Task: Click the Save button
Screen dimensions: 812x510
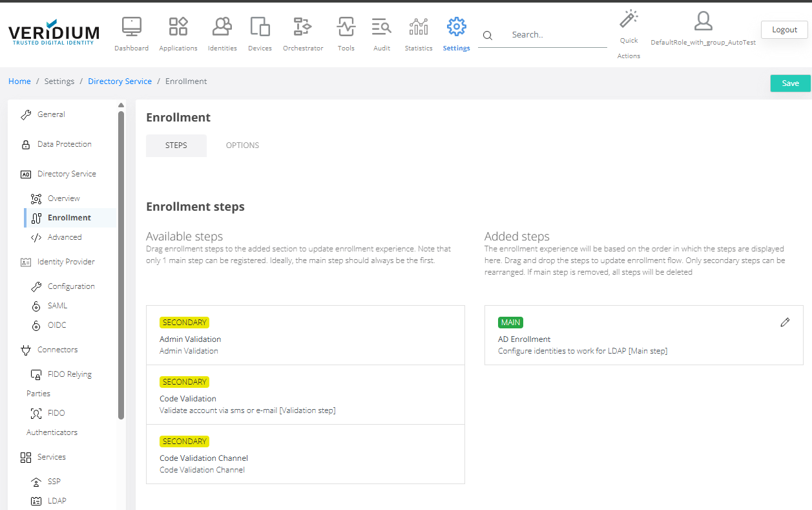Action: (x=790, y=83)
